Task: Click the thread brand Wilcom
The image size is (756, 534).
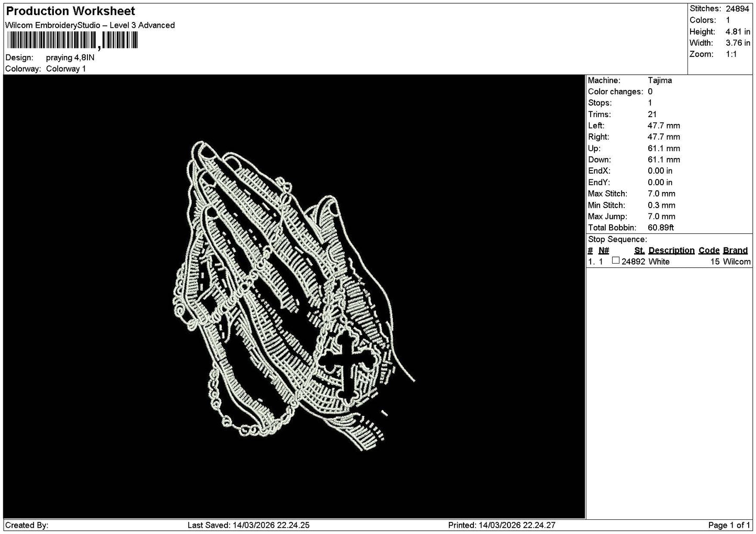Action: (x=737, y=262)
